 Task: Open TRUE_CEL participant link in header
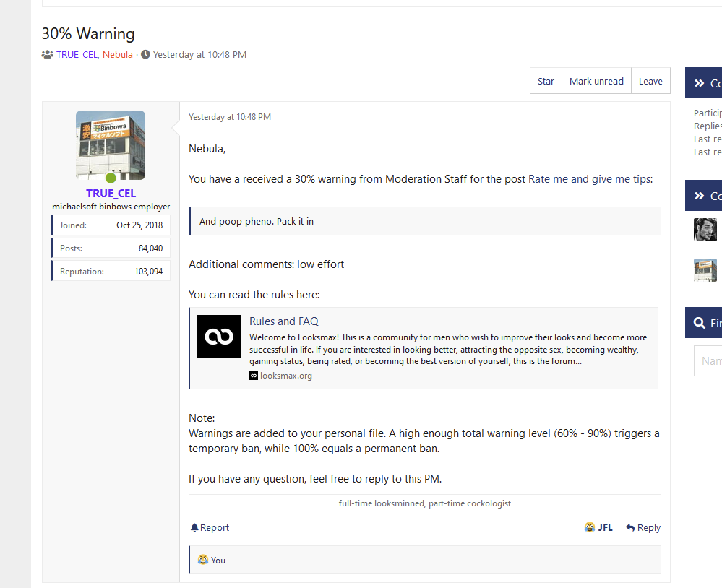click(77, 55)
